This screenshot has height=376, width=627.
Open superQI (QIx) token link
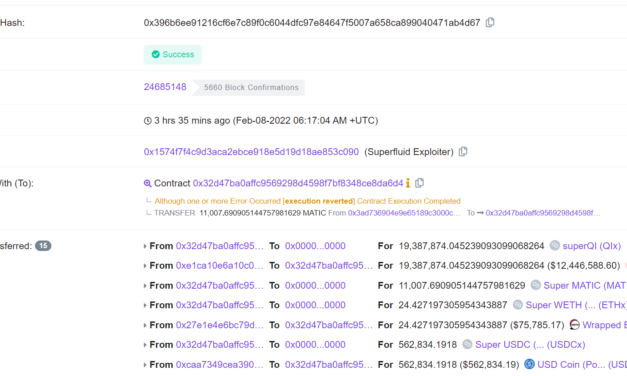click(x=591, y=246)
